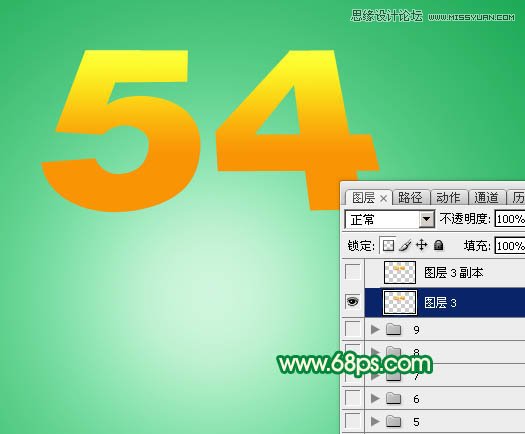525x434 pixels.
Task: Expand layer group 6 triangle
Action: 375,399
